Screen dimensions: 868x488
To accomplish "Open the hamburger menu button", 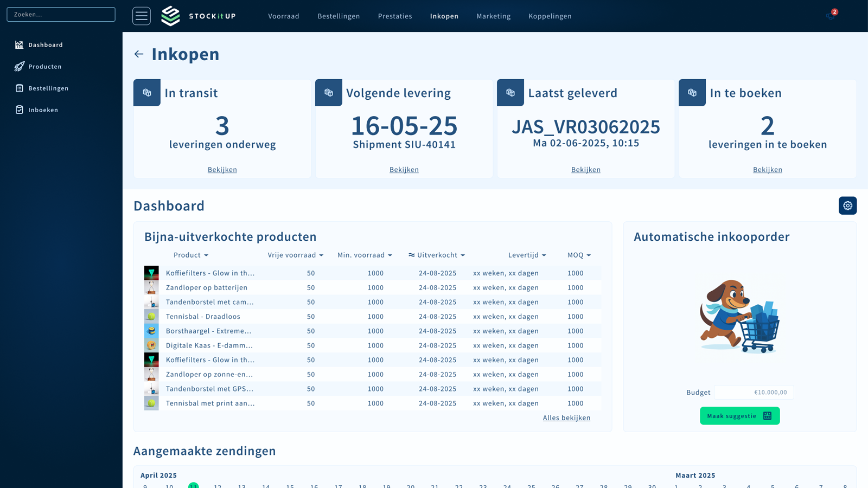I will (x=142, y=16).
